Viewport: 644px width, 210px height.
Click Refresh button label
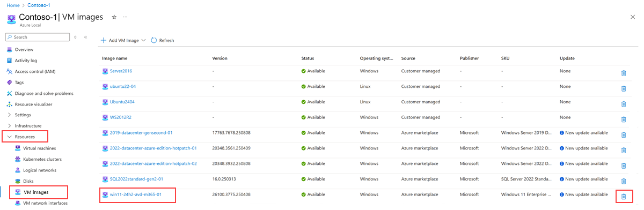[166, 40]
